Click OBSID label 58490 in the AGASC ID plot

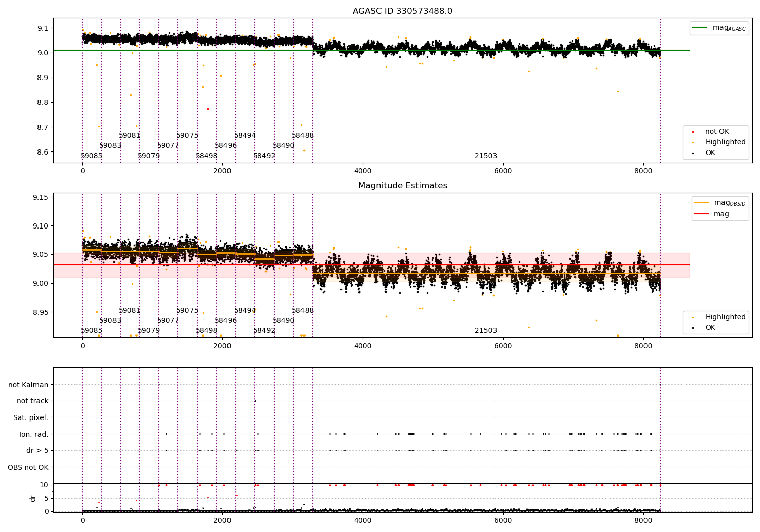click(x=284, y=145)
